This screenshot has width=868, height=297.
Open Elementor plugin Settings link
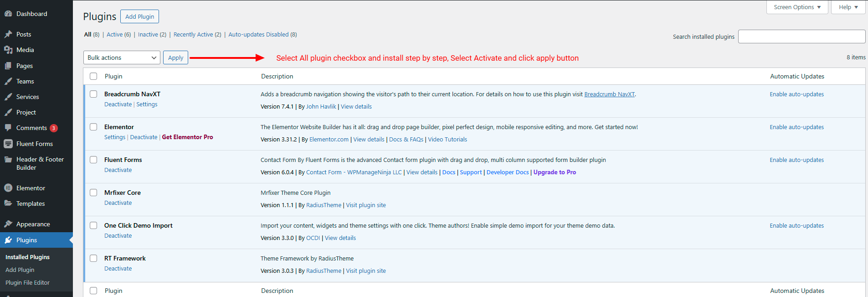[x=115, y=137]
